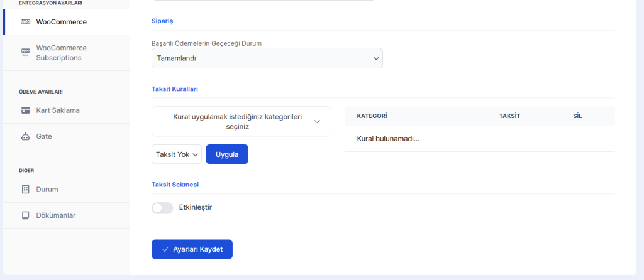Enable the Taksit Sekmesi toggle switch
This screenshot has width=644, height=280.
pos(162,208)
